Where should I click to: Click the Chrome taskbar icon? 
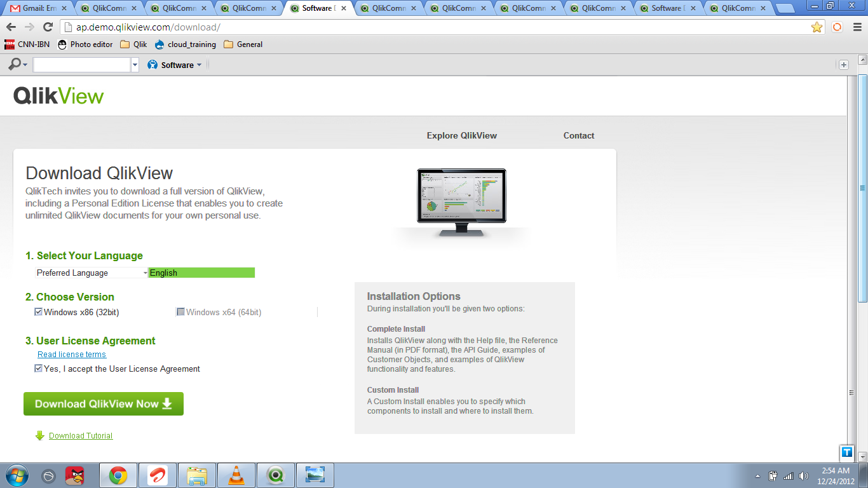click(118, 475)
